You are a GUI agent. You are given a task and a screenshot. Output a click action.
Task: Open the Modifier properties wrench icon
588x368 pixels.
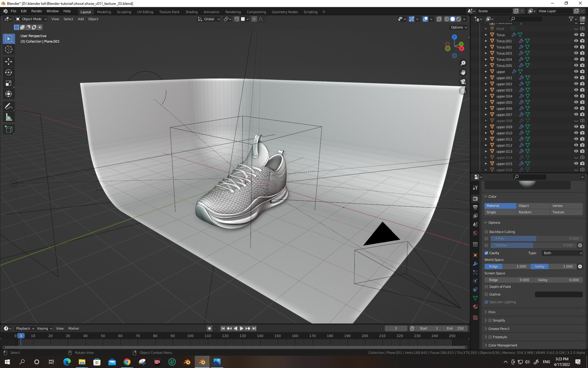tap(475, 264)
